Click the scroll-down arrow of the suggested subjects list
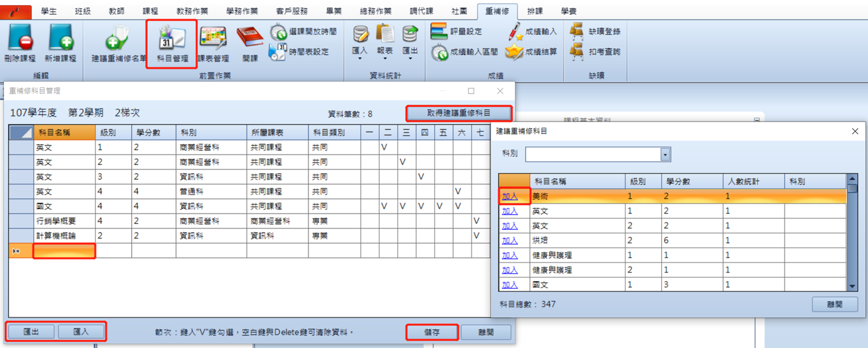Image resolution: width=868 pixels, height=348 pixels. tap(852, 287)
